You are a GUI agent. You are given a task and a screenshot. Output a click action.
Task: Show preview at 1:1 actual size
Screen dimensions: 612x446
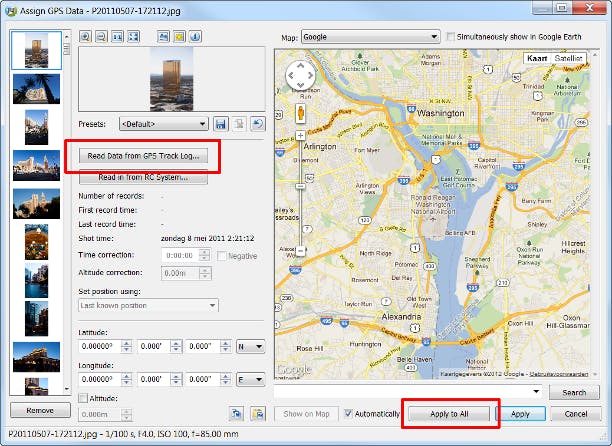point(117,37)
